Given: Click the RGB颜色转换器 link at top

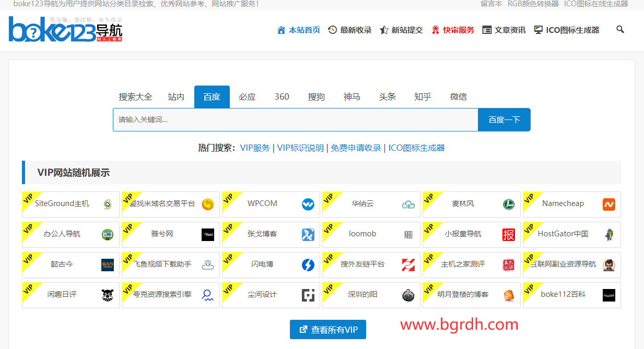Looking at the screenshot, I should (531, 4).
